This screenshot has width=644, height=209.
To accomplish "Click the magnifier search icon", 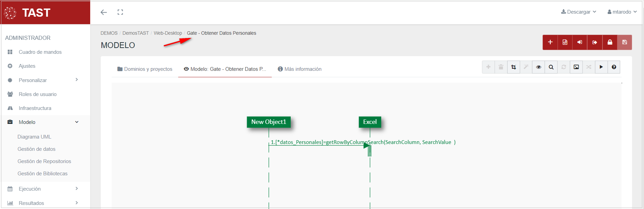I will [551, 67].
